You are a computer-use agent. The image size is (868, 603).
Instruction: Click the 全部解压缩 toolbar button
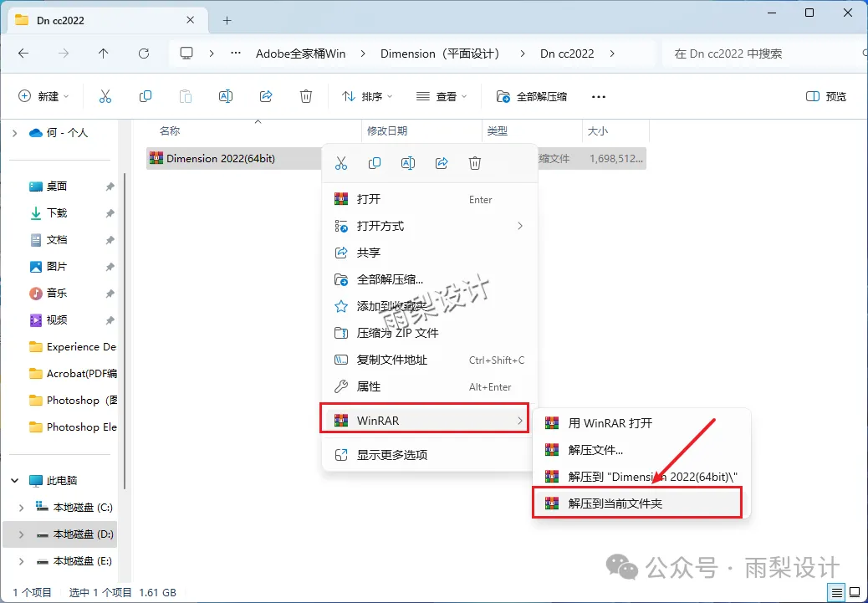[532, 96]
